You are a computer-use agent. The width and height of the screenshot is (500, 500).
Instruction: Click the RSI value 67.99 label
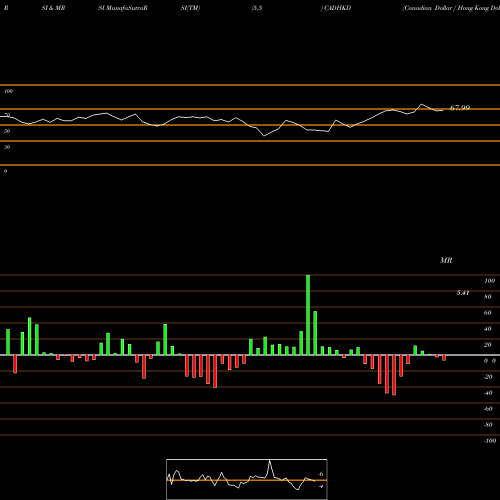point(460,108)
